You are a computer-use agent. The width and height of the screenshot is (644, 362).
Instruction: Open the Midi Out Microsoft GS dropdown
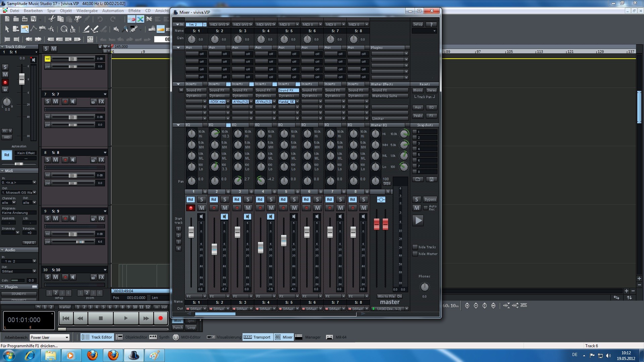click(x=19, y=192)
